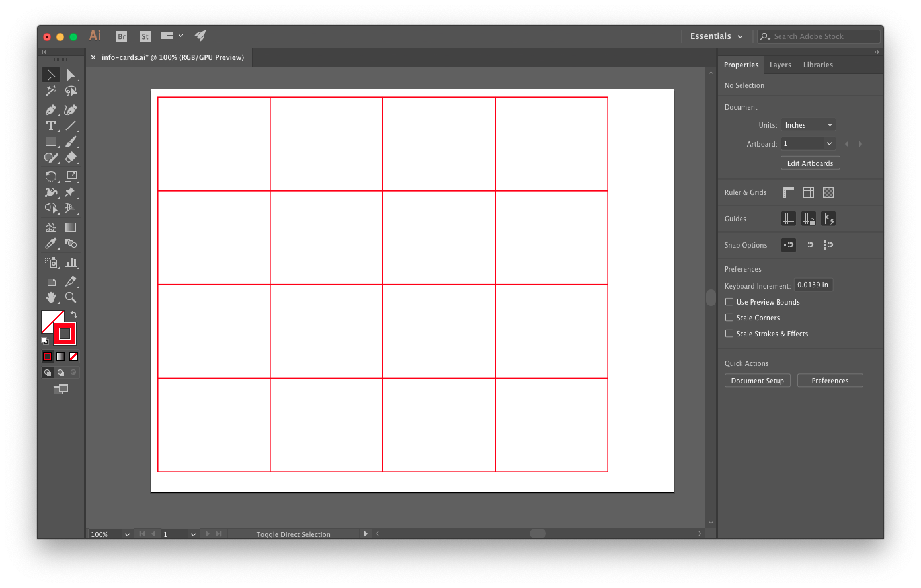Screen dimensions: 921x588
Task: Apply Gradient mode button
Action: tap(61, 356)
